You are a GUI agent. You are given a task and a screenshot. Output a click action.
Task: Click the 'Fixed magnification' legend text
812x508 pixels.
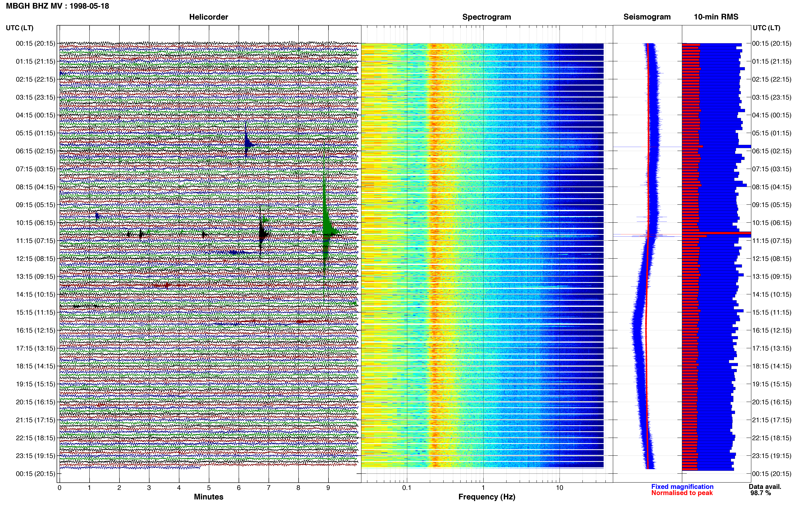click(682, 487)
